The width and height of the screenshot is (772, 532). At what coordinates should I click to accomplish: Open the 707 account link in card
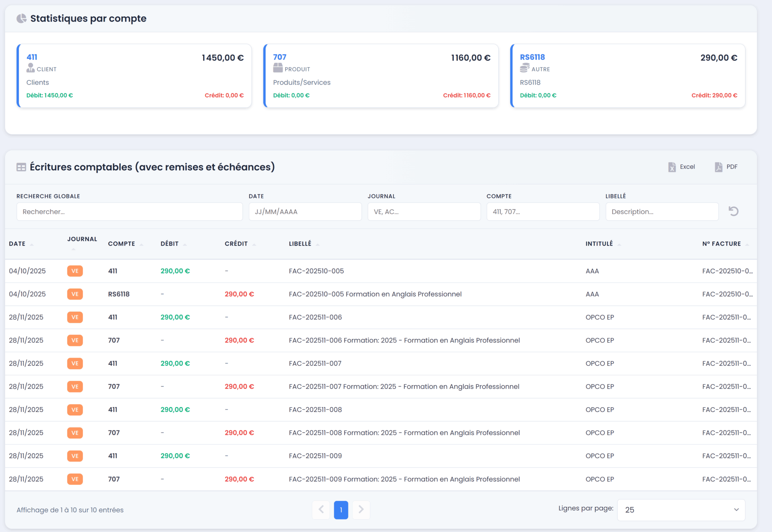click(x=280, y=57)
